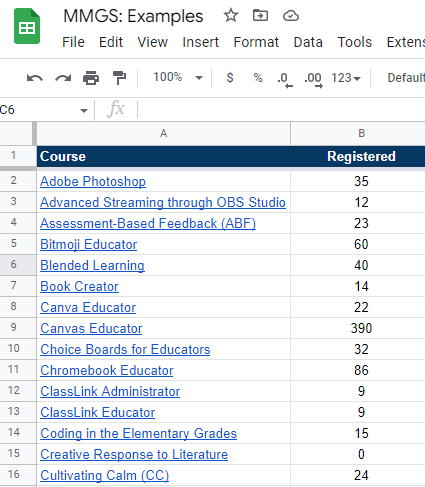The width and height of the screenshot is (425, 487).
Task: Open Creative Response to Literature link
Action: click(x=134, y=455)
